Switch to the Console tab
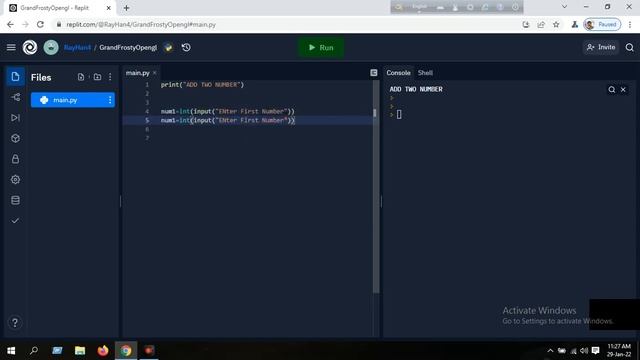The height and width of the screenshot is (360, 640). click(398, 73)
